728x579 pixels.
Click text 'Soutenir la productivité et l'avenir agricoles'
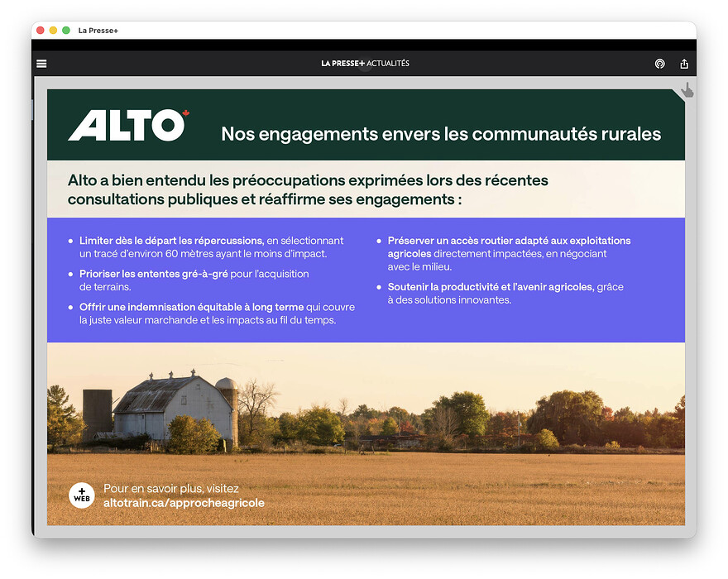491,287
